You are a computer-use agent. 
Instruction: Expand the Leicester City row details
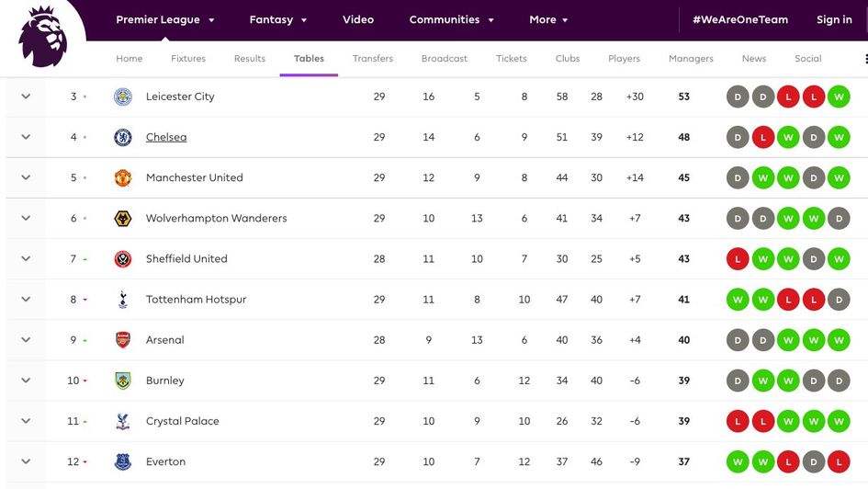tap(26, 97)
